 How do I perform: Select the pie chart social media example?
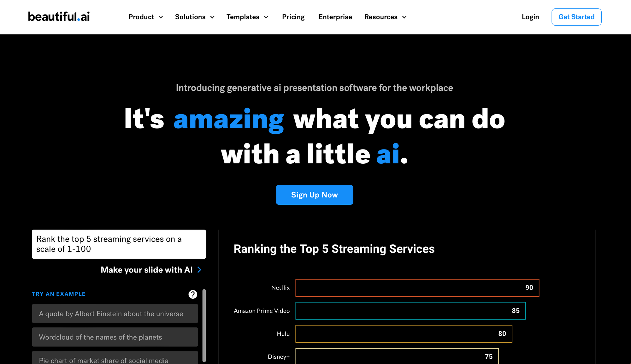pos(115,359)
